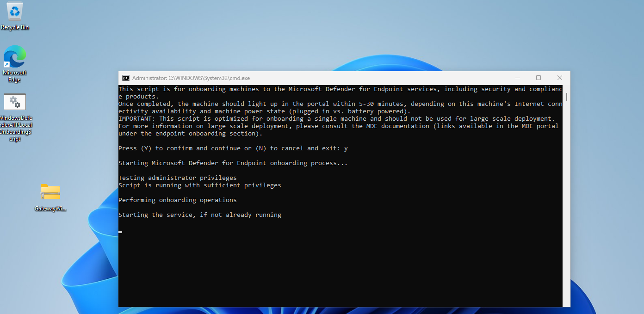Select the Recycle Bin desktop icon
The height and width of the screenshot is (314, 644).
click(x=15, y=12)
